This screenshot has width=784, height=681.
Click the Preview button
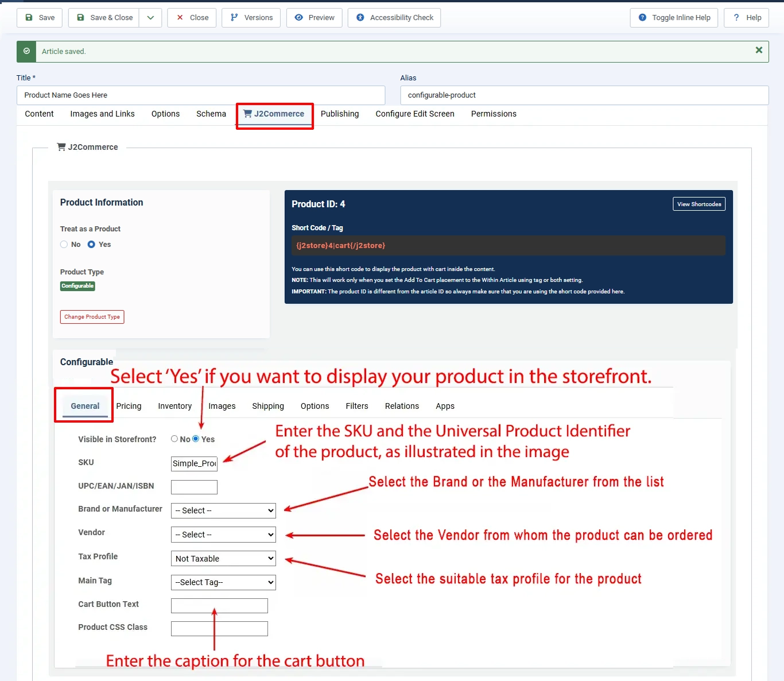point(315,18)
